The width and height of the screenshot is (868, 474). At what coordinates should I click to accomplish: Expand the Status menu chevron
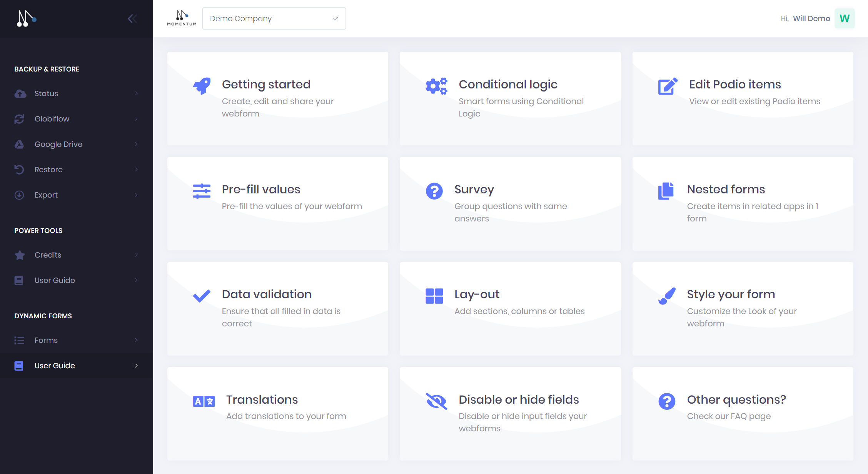click(x=136, y=93)
